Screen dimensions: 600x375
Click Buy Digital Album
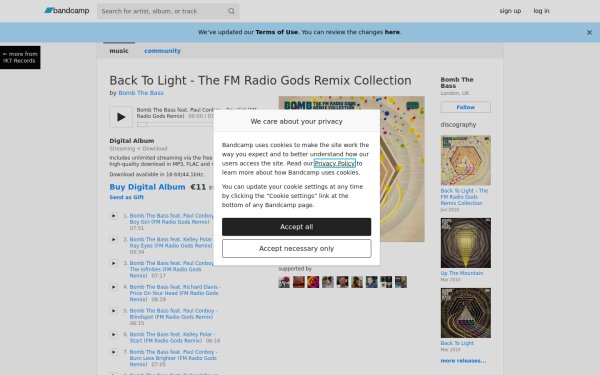(x=147, y=187)
